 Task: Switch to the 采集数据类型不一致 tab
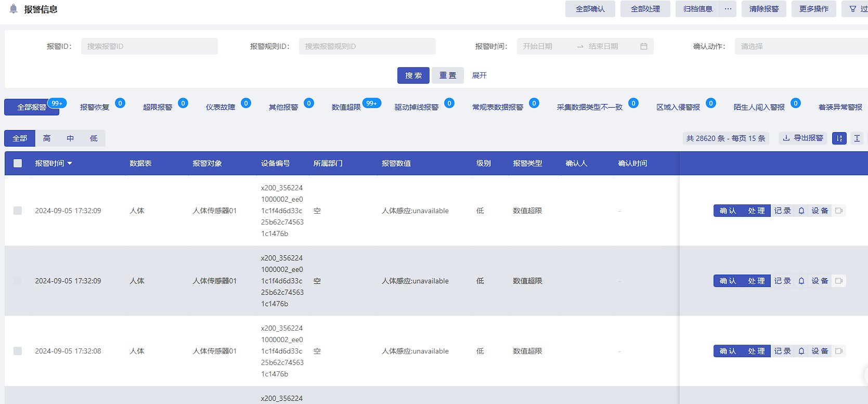tap(590, 107)
